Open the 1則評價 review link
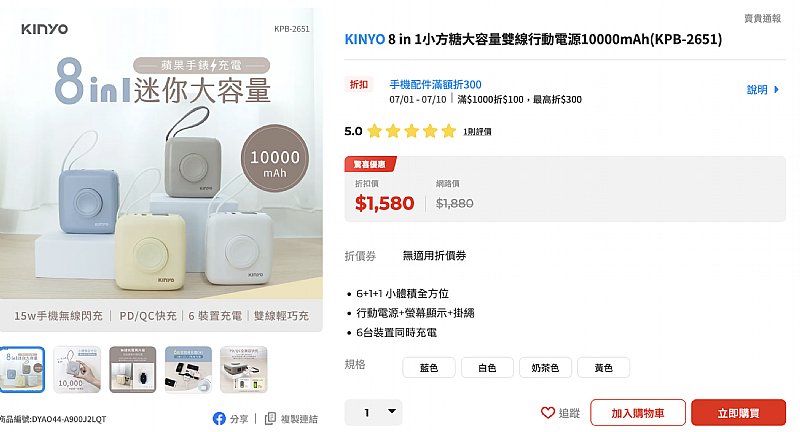 point(477,132)
